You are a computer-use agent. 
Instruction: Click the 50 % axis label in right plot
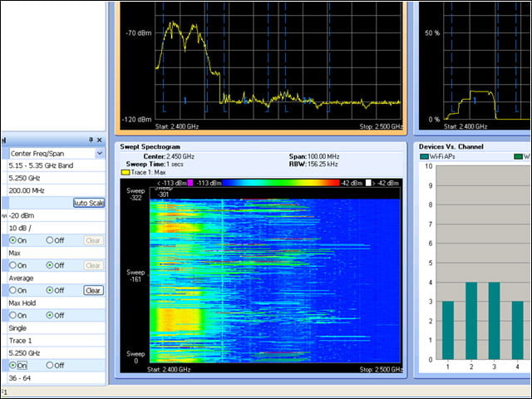coord(432,33)
